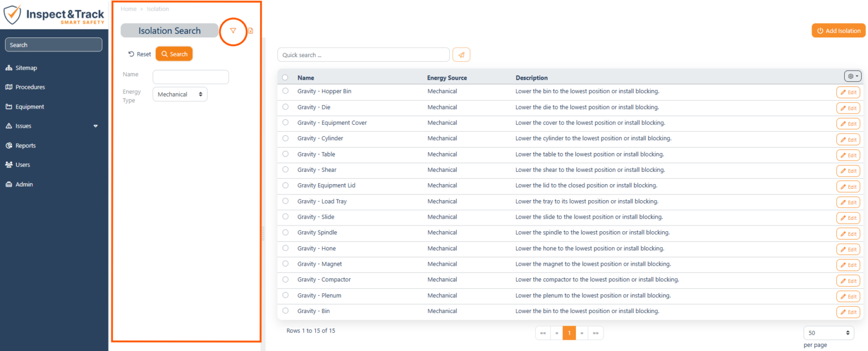This screenshot has width=868, height=351.
Task: Click the Quick search input field
Action: (363, 55)
